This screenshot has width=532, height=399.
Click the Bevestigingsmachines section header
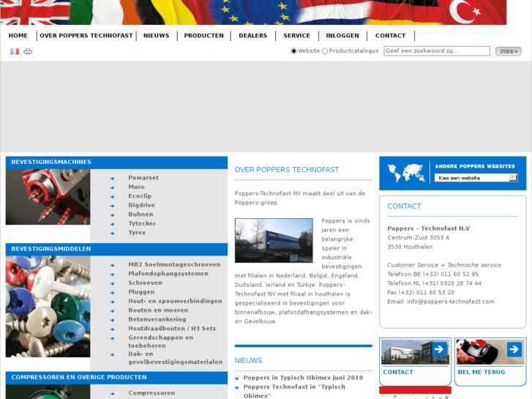coord(116,163)
